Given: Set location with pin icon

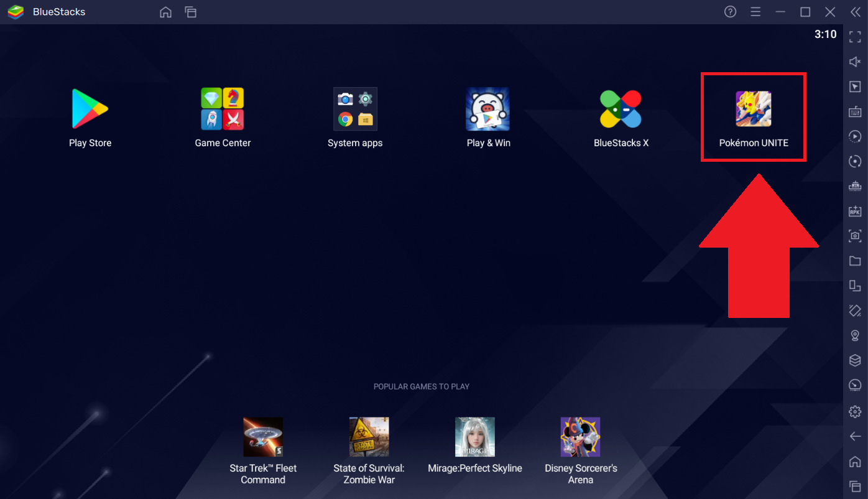Looking at the screenshot, I should pyautogui.click(x=855, y=335).
